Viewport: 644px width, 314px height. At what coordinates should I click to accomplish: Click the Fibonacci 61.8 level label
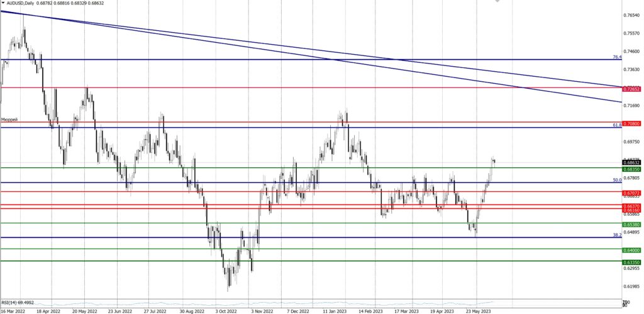[x=617, y=125]
